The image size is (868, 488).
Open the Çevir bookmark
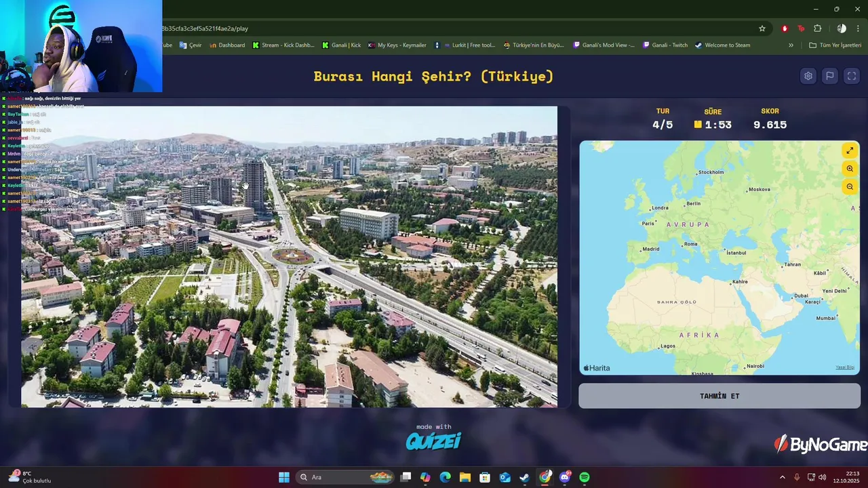click(x=191, y=45)
